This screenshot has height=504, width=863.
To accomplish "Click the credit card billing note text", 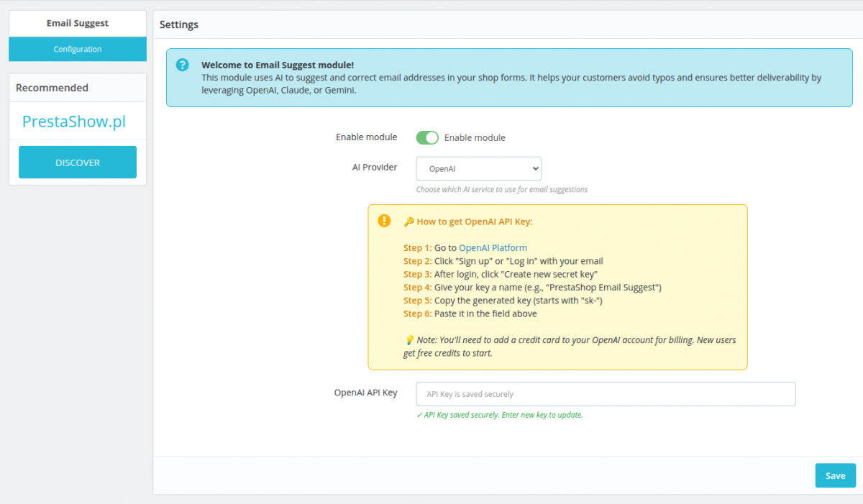I will point(570,347).
